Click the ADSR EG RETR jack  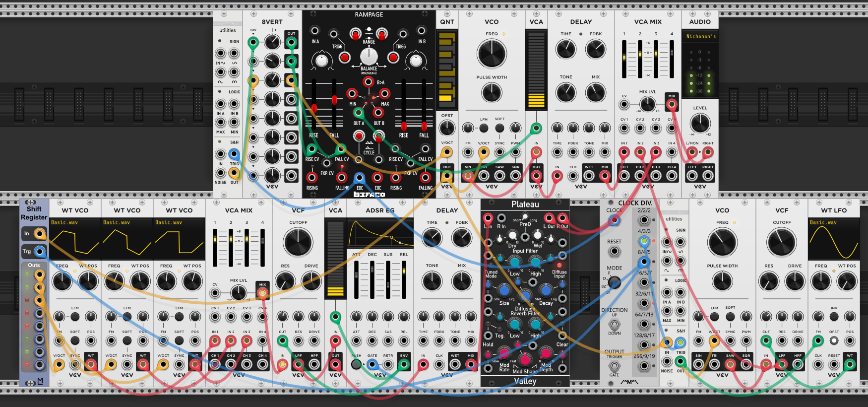click(388, 364)
